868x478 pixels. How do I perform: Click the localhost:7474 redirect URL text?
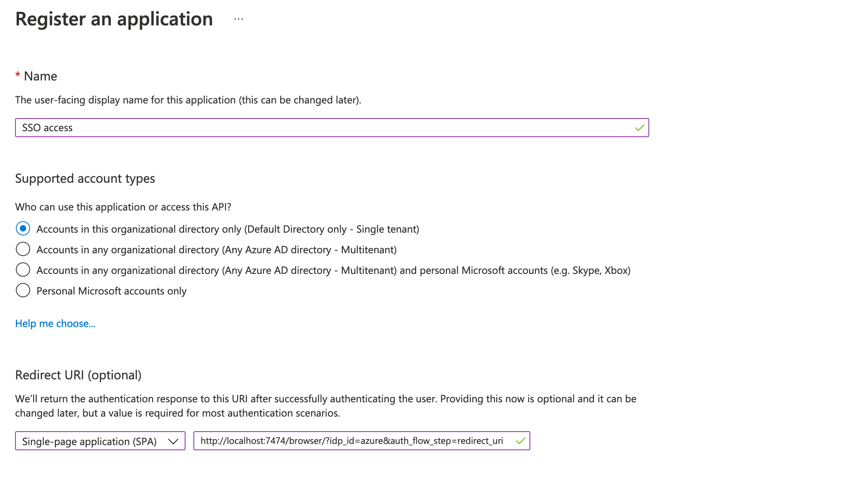click(x=351, y=440)
